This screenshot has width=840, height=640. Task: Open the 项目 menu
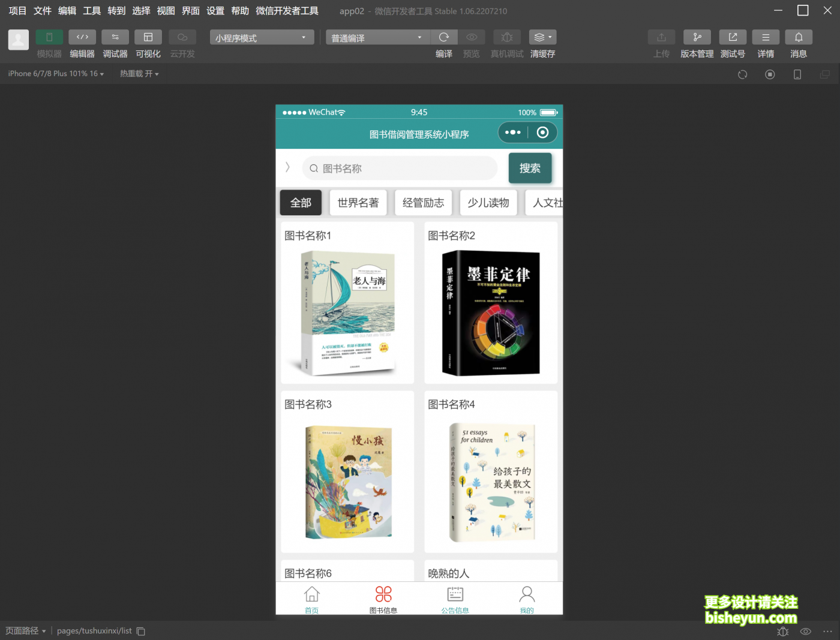pyautogui.click(x=17, y=11)
